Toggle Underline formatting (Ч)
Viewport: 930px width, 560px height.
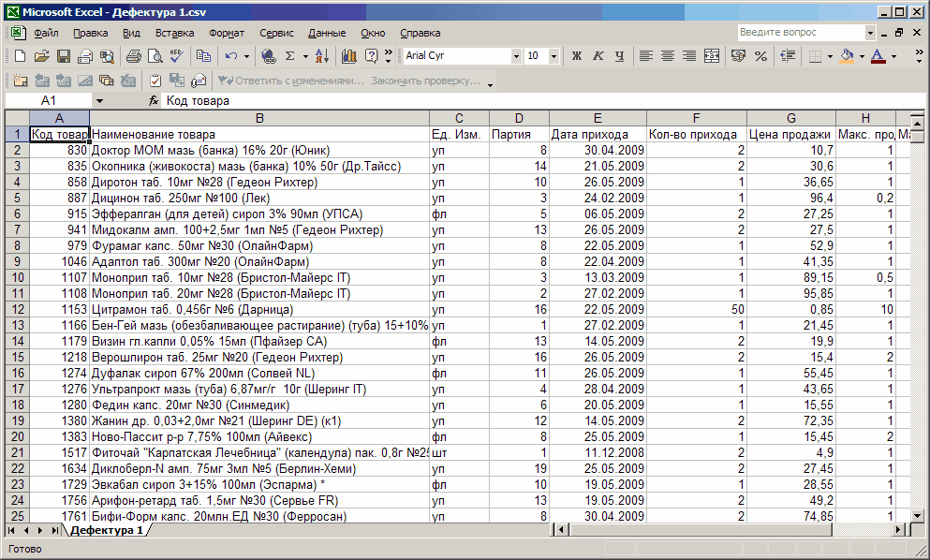tap(619, 56)
